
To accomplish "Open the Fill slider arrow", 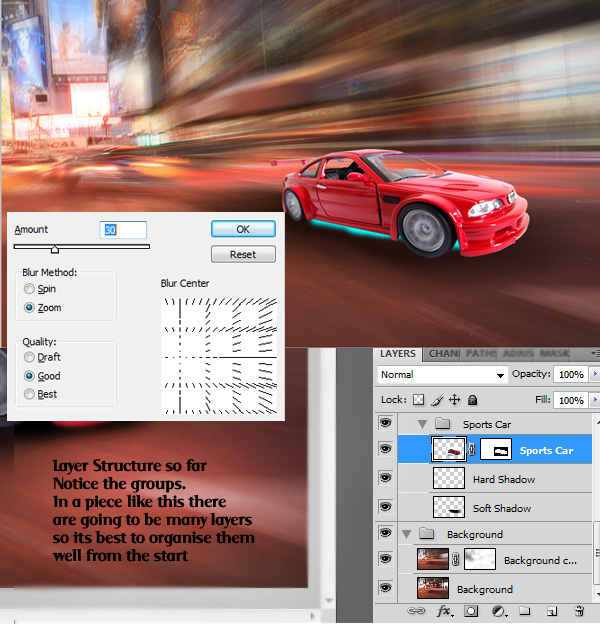I will tap(595, 400).
